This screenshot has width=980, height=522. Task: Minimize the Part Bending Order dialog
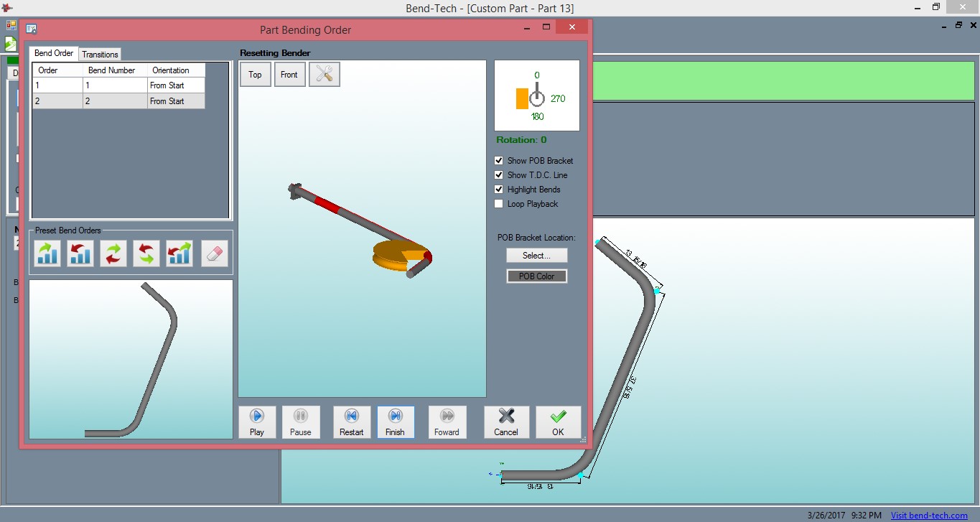click(x=526, y=27)
